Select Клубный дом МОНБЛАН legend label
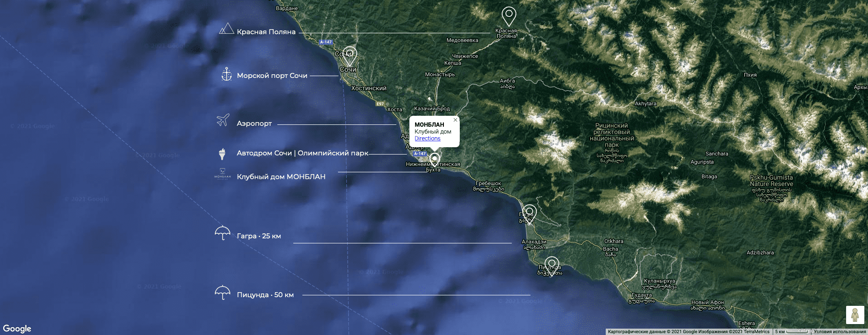The image size is (868, 335). tap(281, 177)
